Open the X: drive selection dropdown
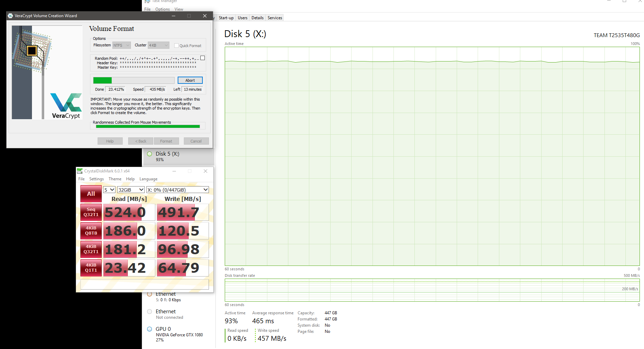 [x=178, y=190]
